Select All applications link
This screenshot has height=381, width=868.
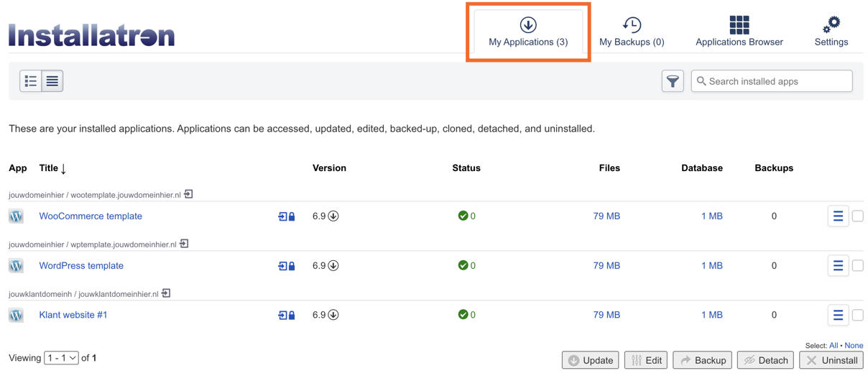click(x=834, y=346)
